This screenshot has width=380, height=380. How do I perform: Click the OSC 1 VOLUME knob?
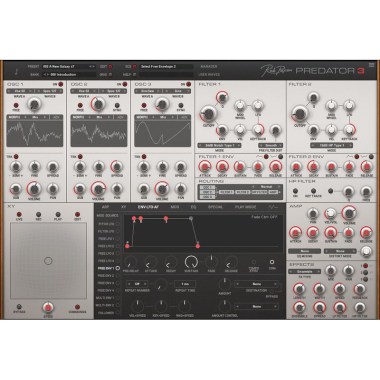[34, 189]
